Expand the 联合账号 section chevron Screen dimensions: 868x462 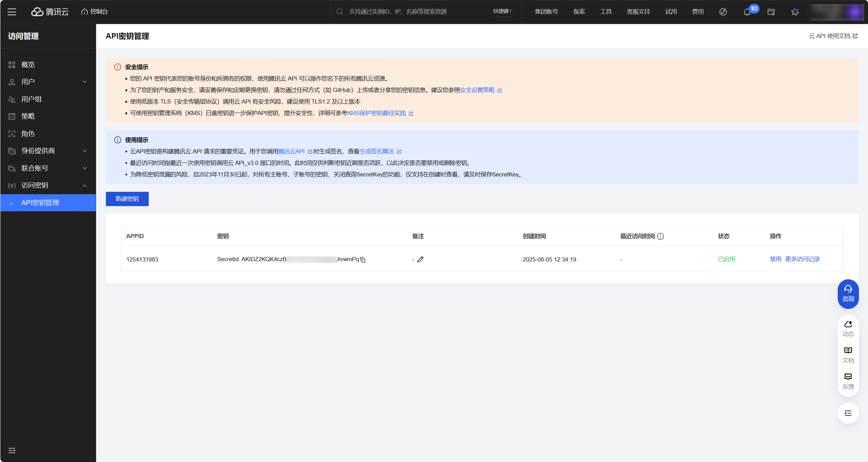[x=85, y=168]
